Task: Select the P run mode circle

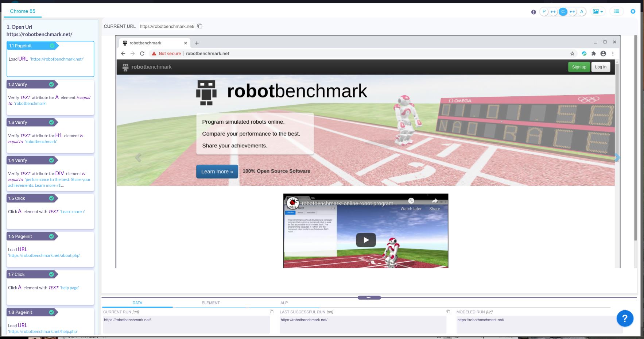Action: pyautogui.click(x=544, y=12)
